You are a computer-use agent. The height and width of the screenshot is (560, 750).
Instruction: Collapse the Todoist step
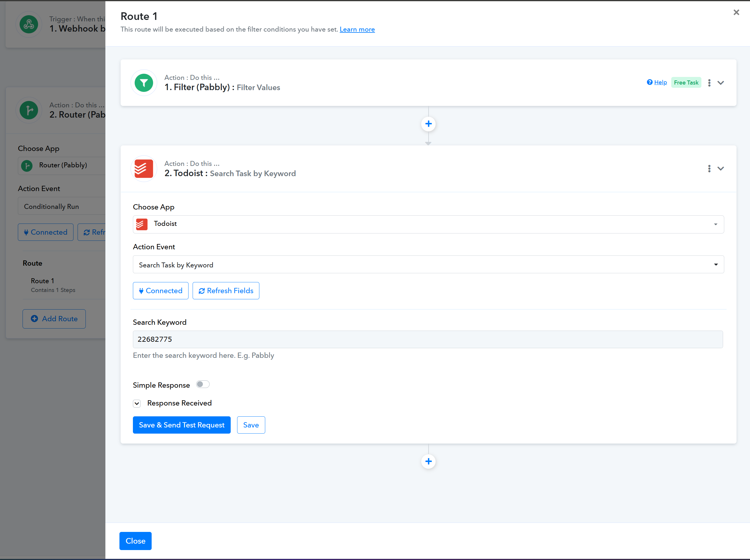720,169
